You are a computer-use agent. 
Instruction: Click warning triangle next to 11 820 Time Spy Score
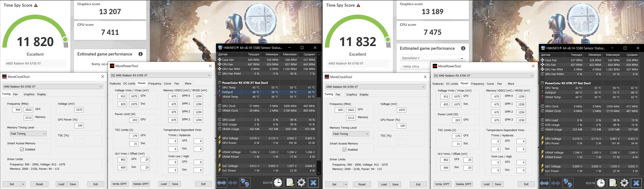36,5
